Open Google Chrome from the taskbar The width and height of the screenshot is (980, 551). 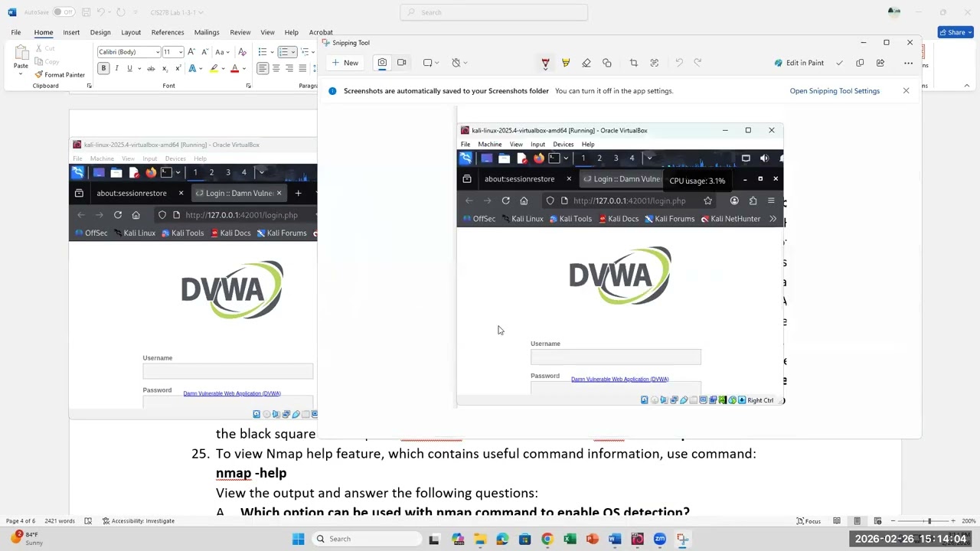tap(547, 539)
